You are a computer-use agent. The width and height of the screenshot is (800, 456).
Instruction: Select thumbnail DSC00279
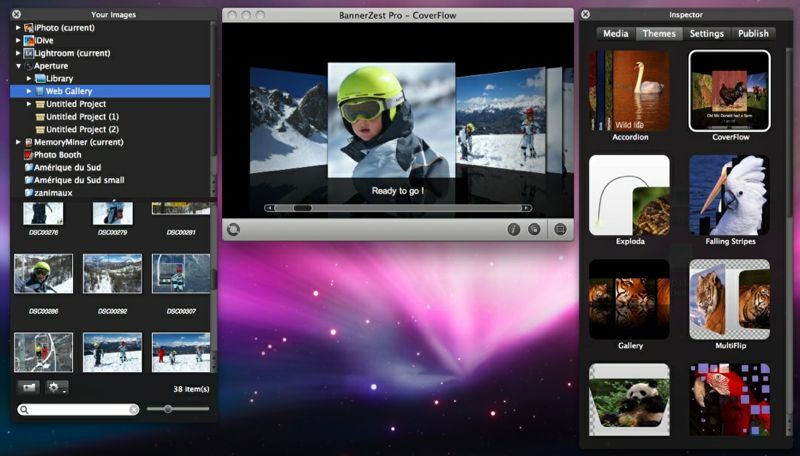pyautogui.click(x=113, y=213)
